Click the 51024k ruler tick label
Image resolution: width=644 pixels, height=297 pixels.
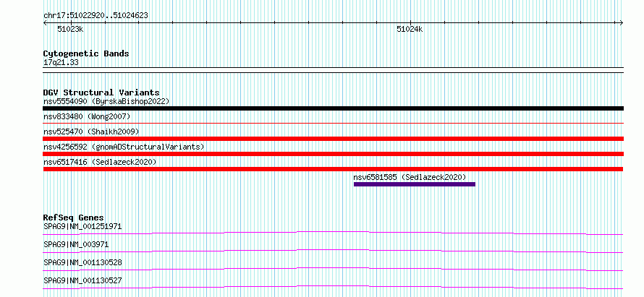[x=410, y=29]
